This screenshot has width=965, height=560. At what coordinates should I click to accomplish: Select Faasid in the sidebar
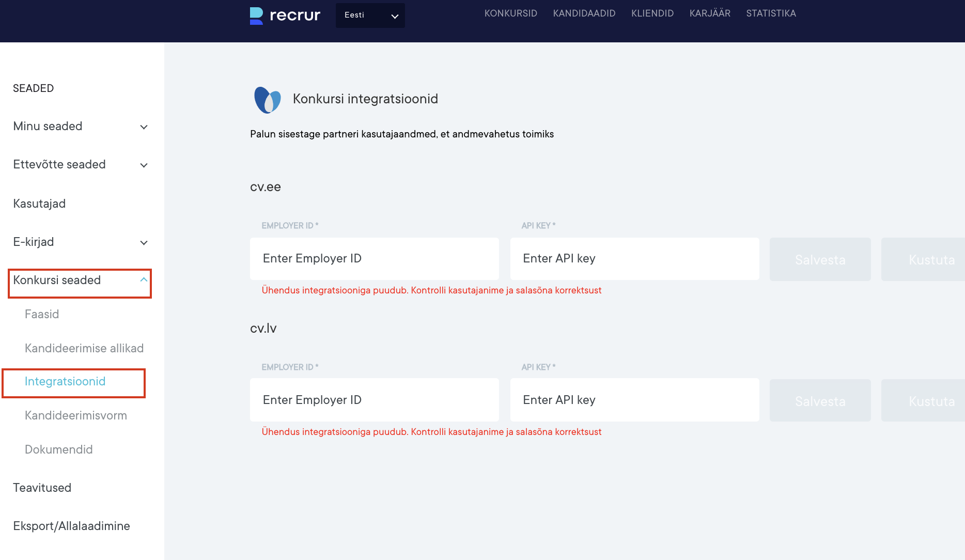pos(42,315)
